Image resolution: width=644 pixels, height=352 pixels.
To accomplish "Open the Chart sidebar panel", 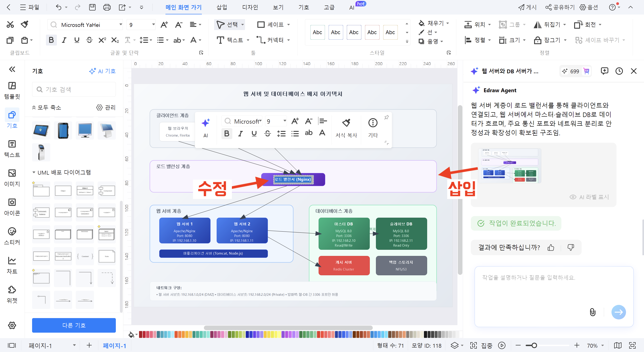I will click(x=12, y=265).
